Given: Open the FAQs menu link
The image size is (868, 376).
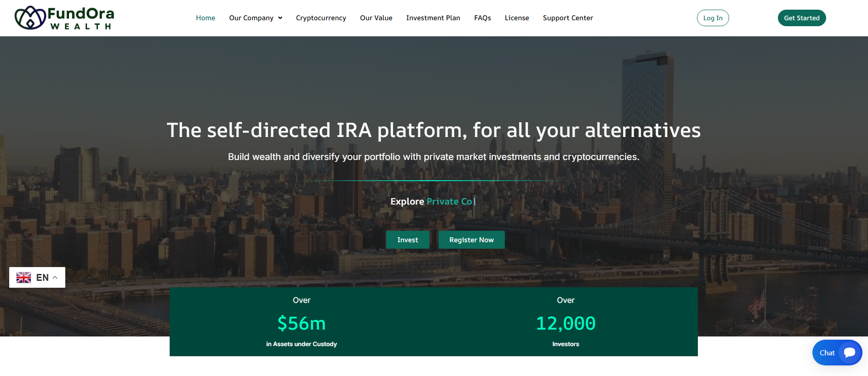Looking at the screenshot, I should (x=483, y=18).
